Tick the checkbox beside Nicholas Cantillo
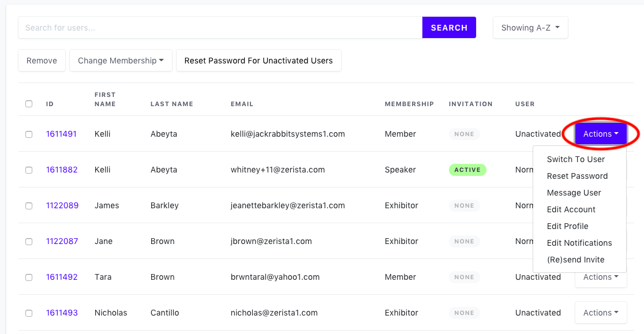 pyautogui.click(x=29, y=313)
